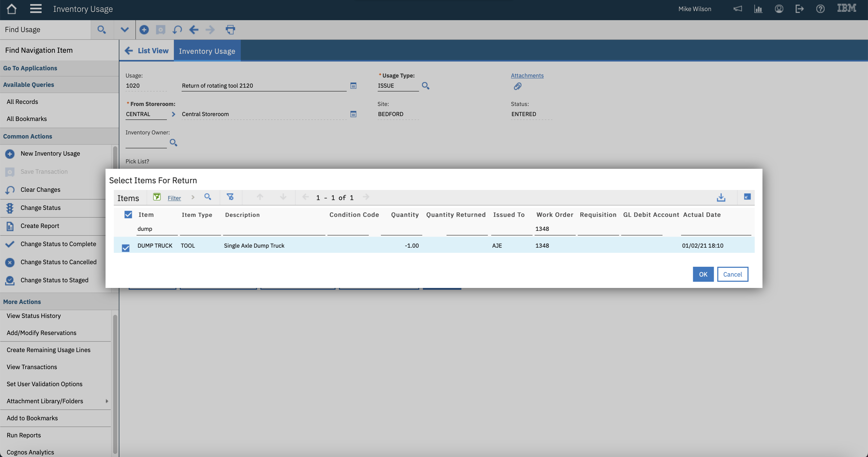Open the hamburger navigation menu
This screenshot has width=868, height=457.
pyautogui.click(x=35, y=9)
